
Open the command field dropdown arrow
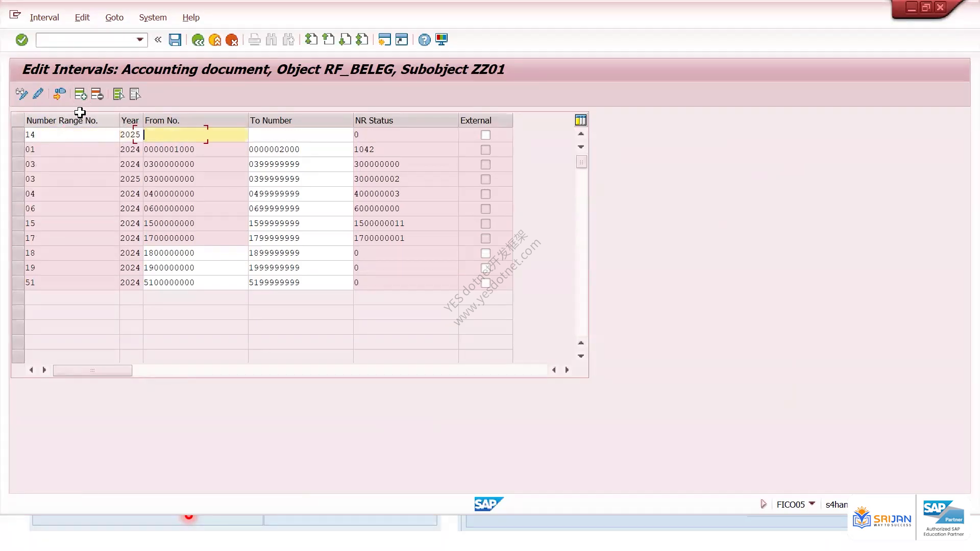coord(140,40)
